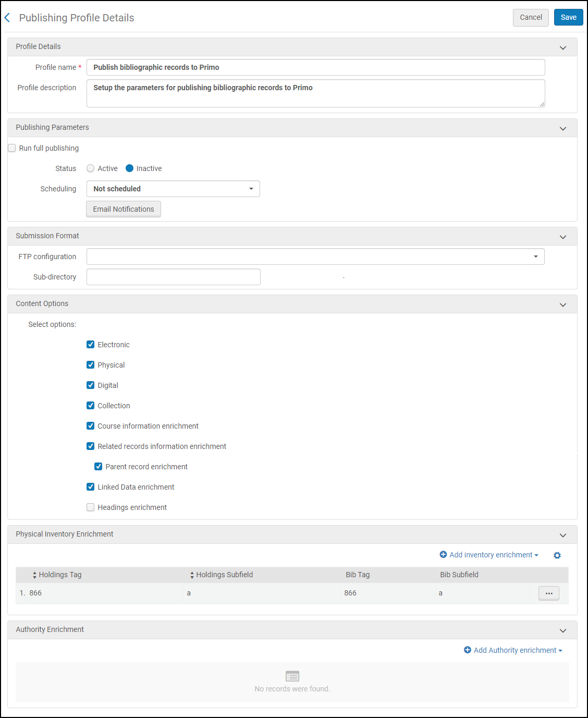The image size is (588, 718).
Task: Click the plus icon for Add Authority enrichment
Action: pos(468,650)
